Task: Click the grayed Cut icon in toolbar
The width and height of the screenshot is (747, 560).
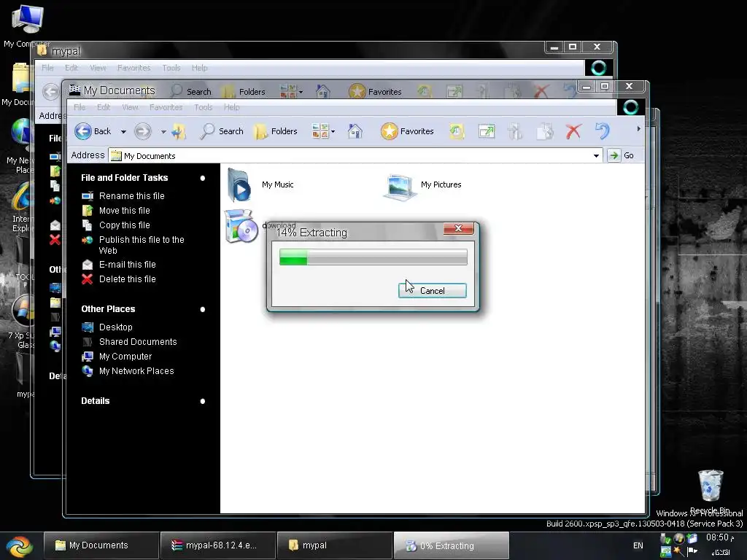Action: coord(515,131)
